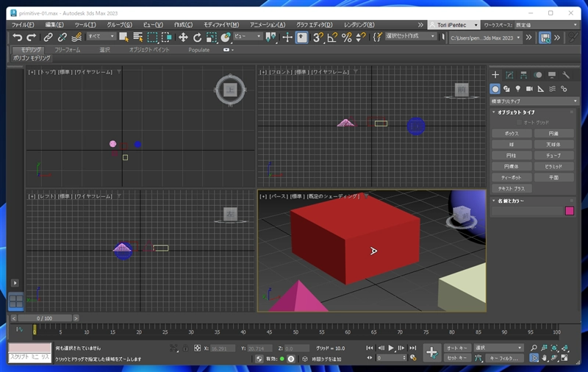Screen dimensions: 588x372
Task: Open the reference coordinate system 'ビュー' dropdown
Action: (248, 36)
